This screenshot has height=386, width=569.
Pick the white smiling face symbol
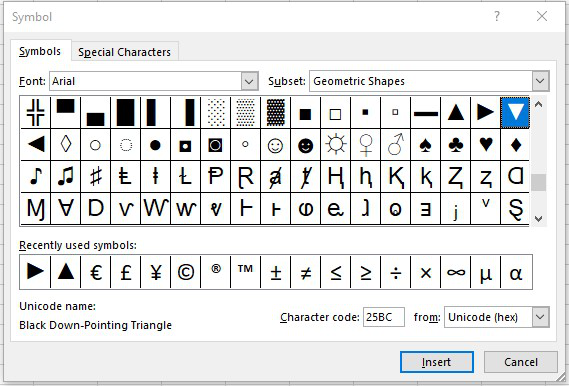(275, 145)
